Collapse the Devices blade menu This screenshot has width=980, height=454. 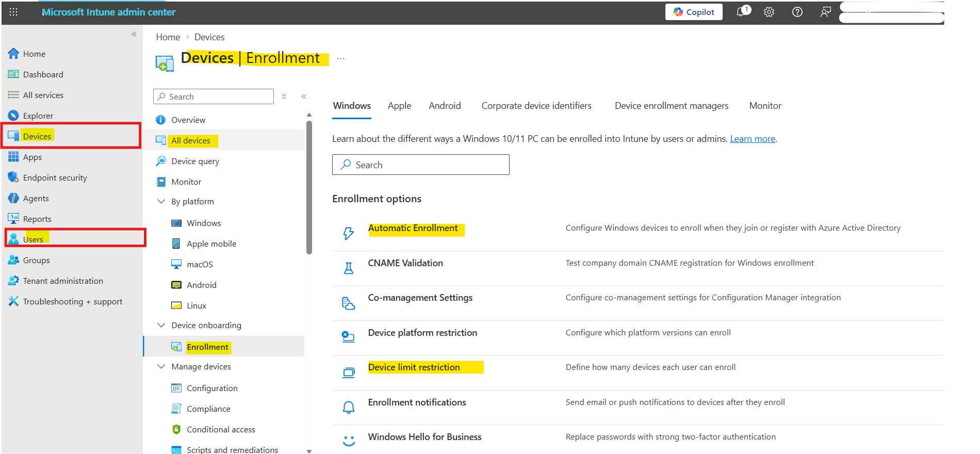[x=304, y=96]
